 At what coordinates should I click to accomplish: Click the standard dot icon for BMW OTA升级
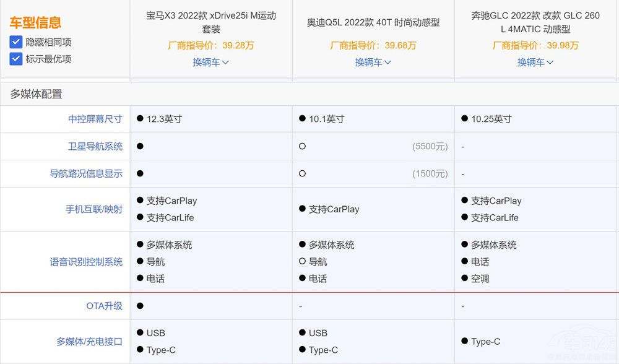tap(140, 306)
